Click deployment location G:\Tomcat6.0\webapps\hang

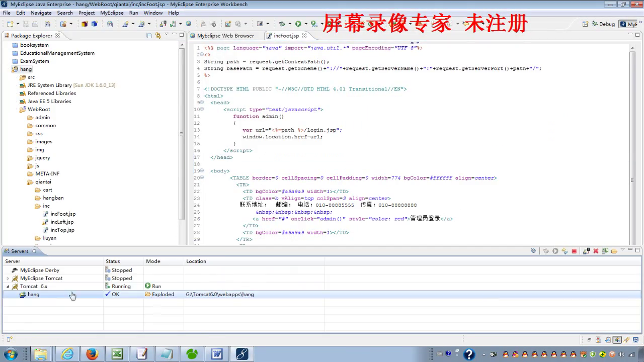coord(220,294)
